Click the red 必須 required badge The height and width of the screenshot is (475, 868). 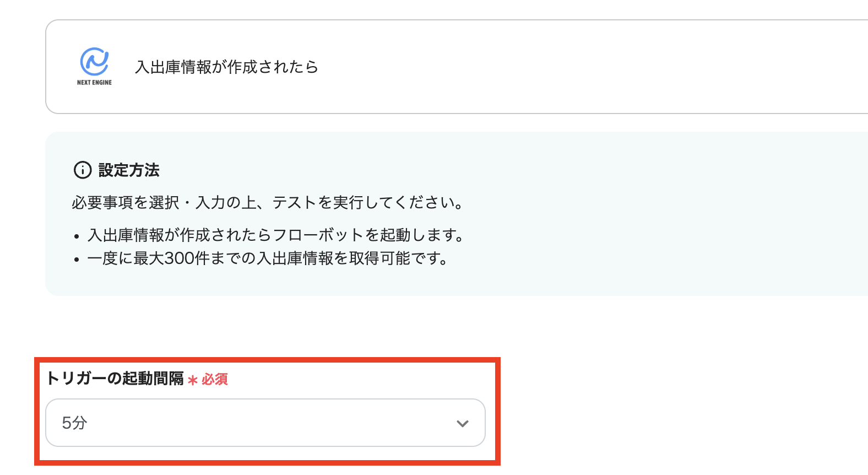215,380
